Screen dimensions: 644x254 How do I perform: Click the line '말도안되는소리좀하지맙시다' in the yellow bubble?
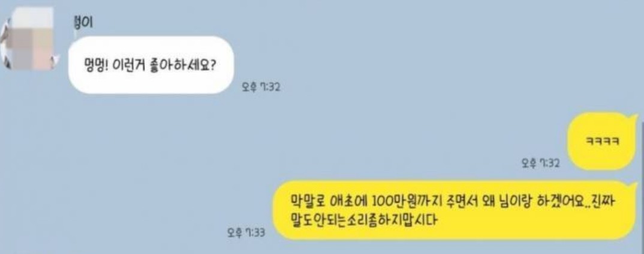362,221
